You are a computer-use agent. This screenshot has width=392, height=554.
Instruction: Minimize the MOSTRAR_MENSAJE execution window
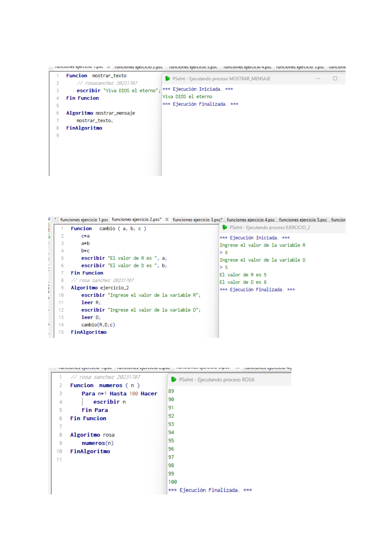pyautogui.click(x=318, y=79)
